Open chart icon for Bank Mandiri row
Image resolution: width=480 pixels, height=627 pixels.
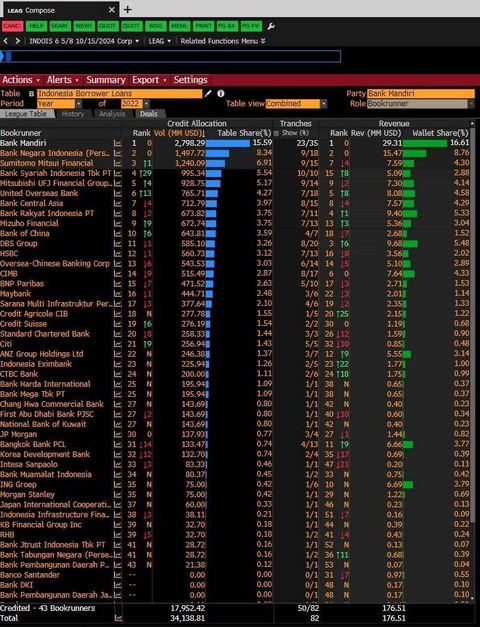click(118, 143)
